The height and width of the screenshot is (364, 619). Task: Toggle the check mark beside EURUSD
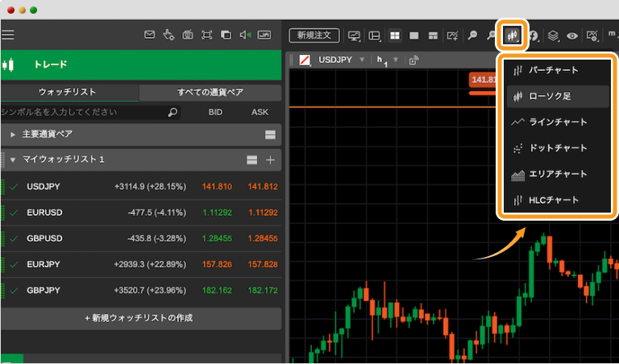pos(15,213)
